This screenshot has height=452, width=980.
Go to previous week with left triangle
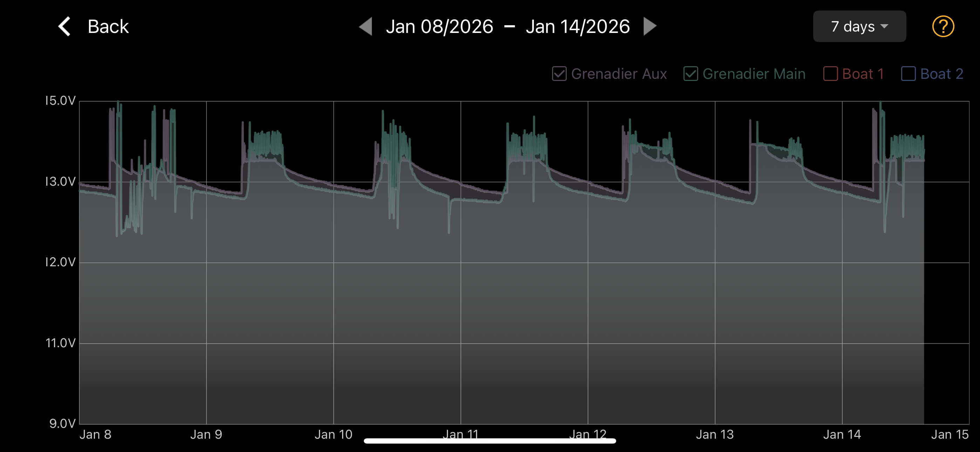click(x=366, y=27)
